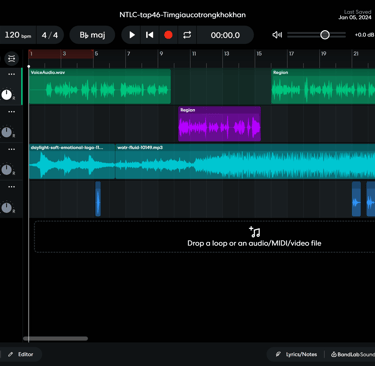
Task: Adjust volume knob of blue clips track
Action: 7,208
